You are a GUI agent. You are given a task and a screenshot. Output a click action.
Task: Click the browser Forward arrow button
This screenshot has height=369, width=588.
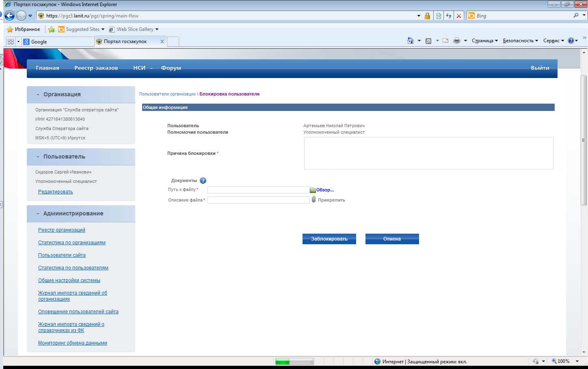(x=21, y=16)
